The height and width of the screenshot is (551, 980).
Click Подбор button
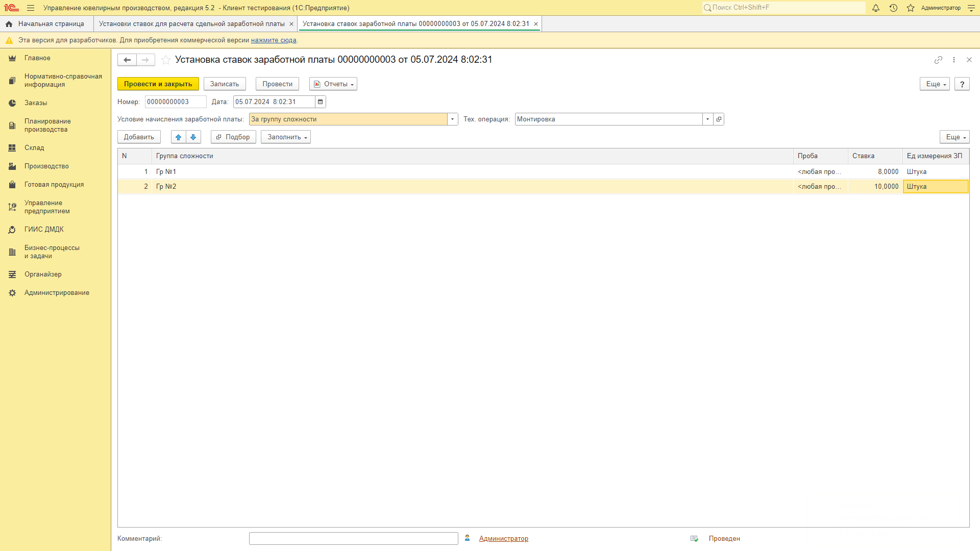[x=233, y=137]
